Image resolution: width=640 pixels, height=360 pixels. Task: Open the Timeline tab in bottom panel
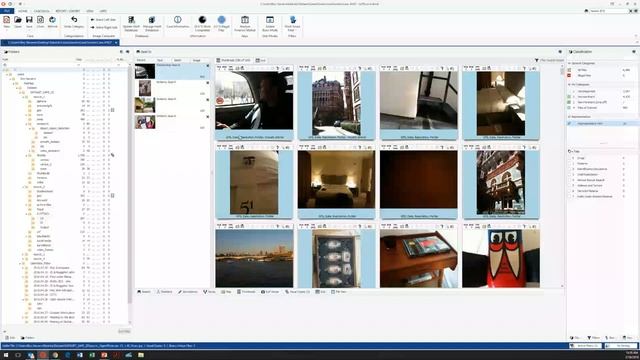click(164, 292)
